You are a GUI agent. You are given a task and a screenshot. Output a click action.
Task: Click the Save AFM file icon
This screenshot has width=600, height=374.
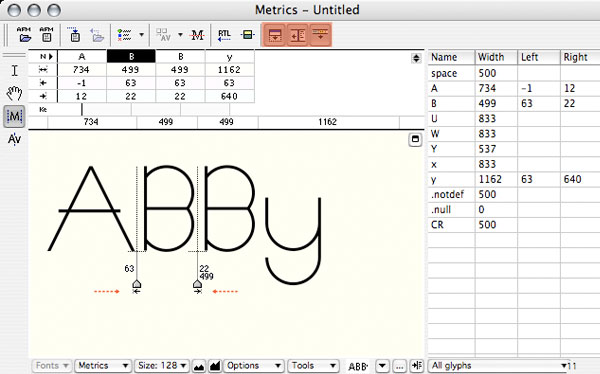(x=47, y=35)
